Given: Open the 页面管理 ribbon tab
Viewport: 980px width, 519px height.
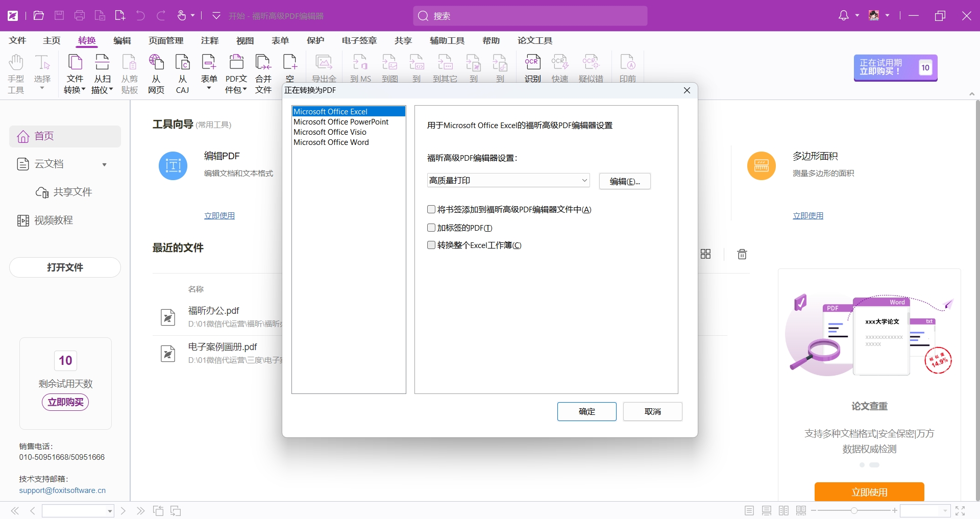Looking at the screenshot, I should (x=166, y=40).
